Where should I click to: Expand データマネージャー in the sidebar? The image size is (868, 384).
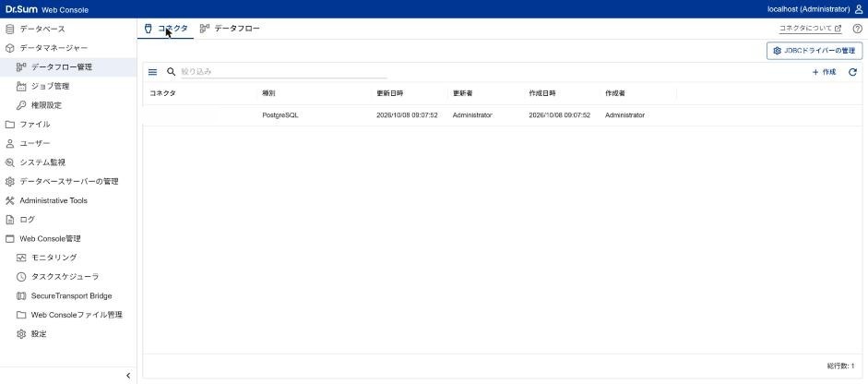pos(68,48)
